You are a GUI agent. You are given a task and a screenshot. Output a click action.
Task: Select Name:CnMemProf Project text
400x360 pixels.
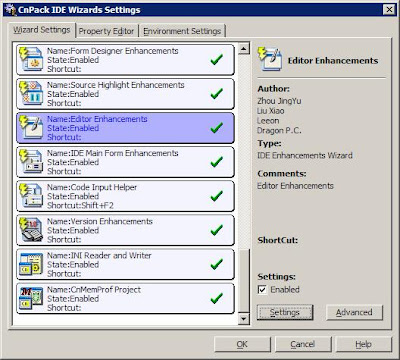click(94, 290)
